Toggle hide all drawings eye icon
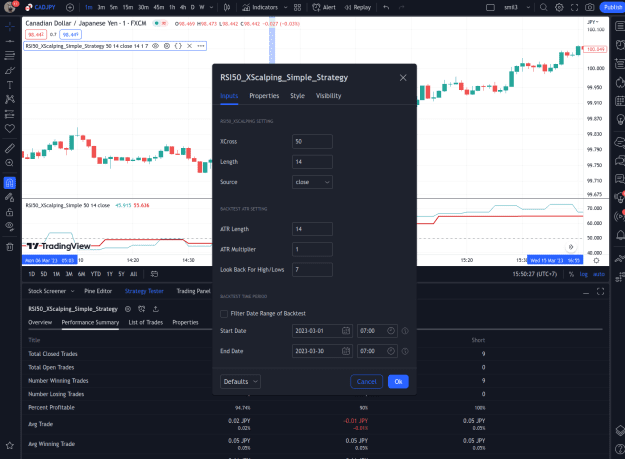Screen dimensions: 625x459 tap(10, 226)
